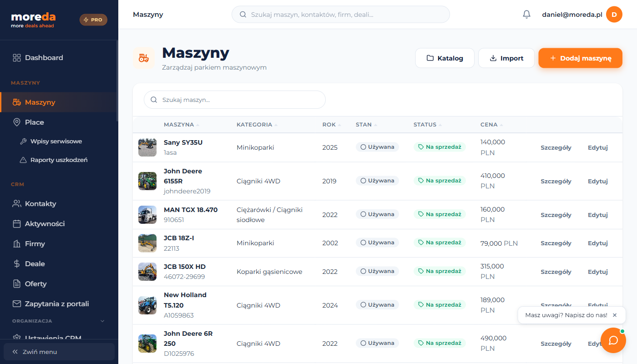Viewport: 637px width, 364px height.
Task: Open the chat support bubble icon
Action: (x=613, y=340)
